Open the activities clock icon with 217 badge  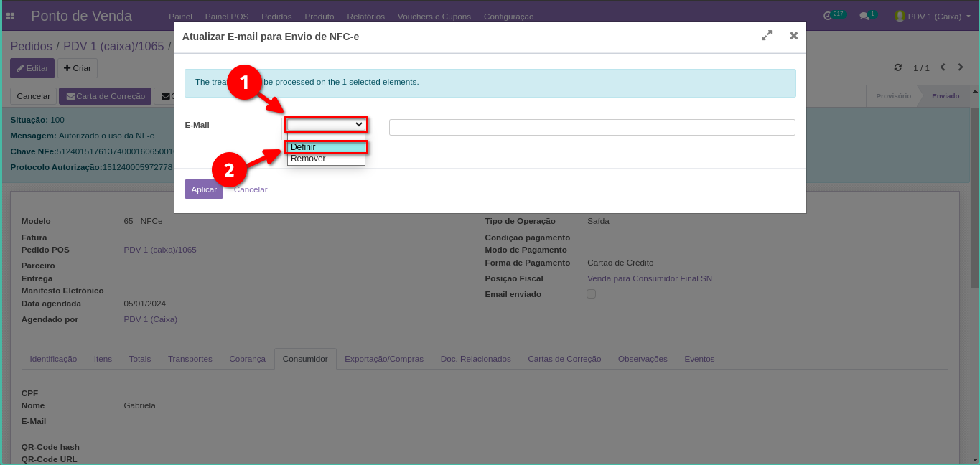click(x=828, y=16)
